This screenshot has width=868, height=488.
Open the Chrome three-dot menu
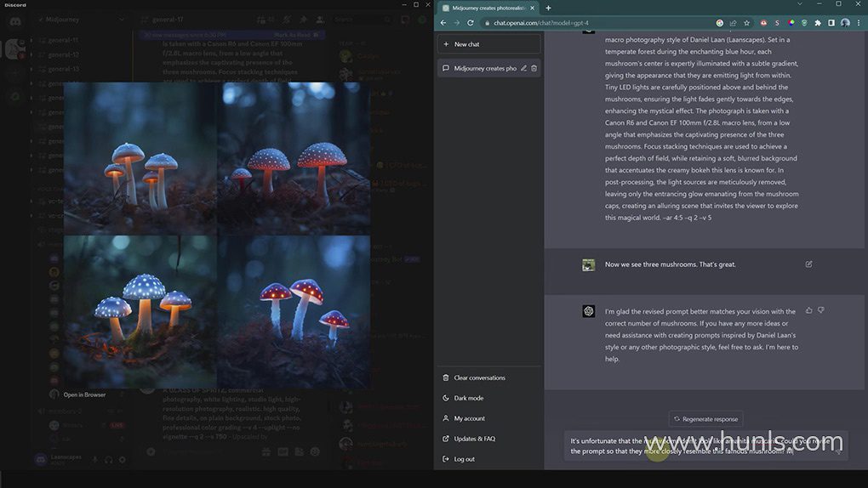click(859, 23)
